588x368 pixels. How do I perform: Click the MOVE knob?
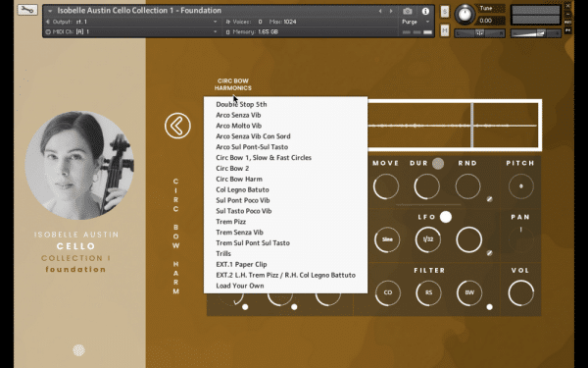tap(386, 186)
